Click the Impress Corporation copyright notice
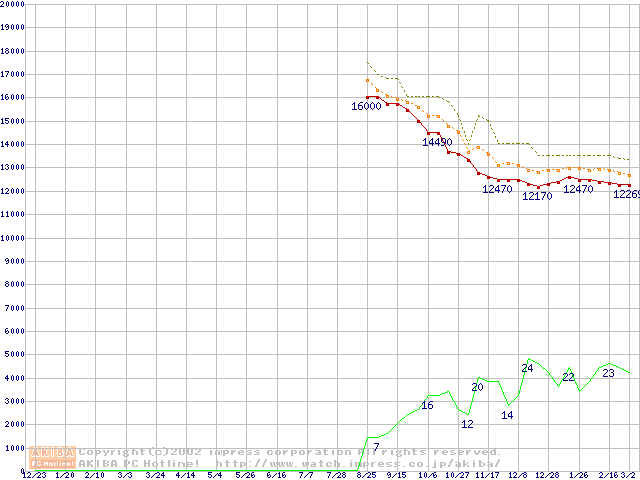 click(290, 451)
